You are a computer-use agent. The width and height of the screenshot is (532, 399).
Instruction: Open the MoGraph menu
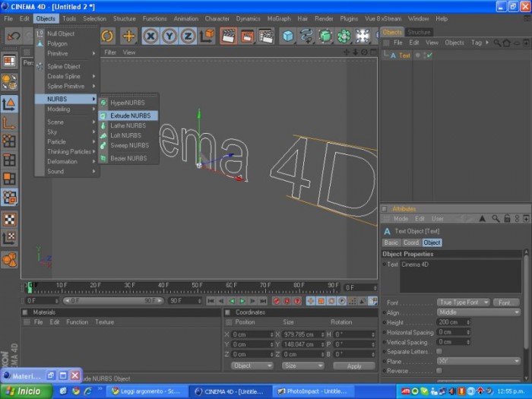[279, 19]
